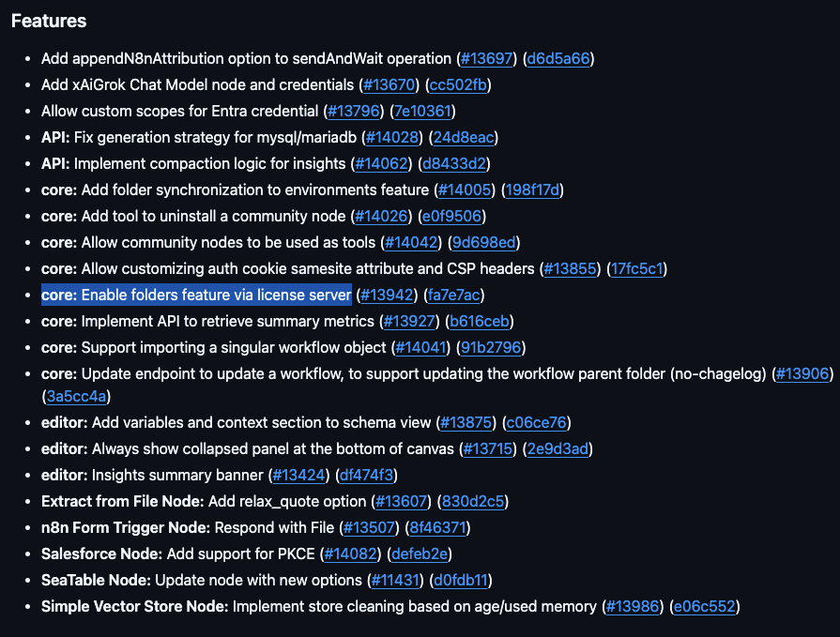Open schema view PR #13875
The height and width of the screenshot is (637, 840).
click(467, 423)
